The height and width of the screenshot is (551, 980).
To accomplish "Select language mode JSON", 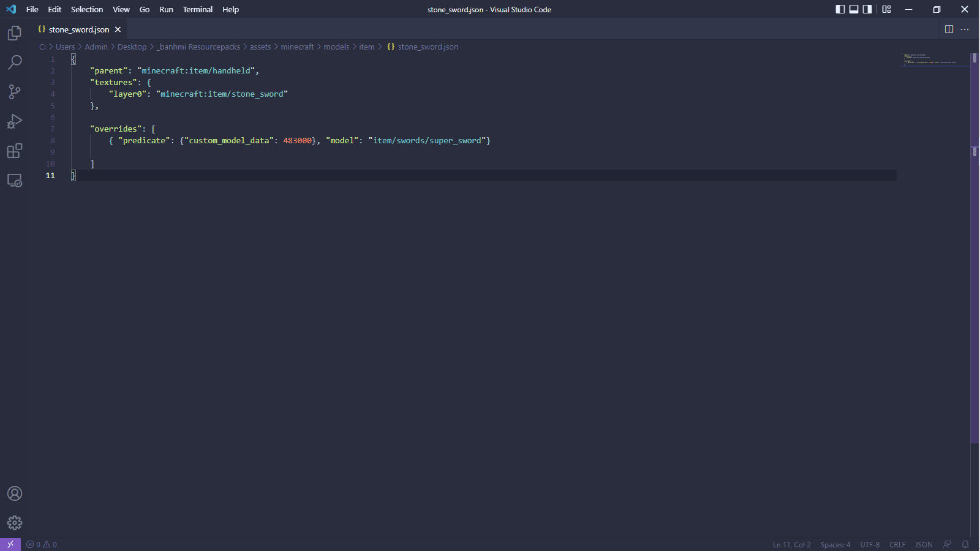I will click(x=924, y=544).
